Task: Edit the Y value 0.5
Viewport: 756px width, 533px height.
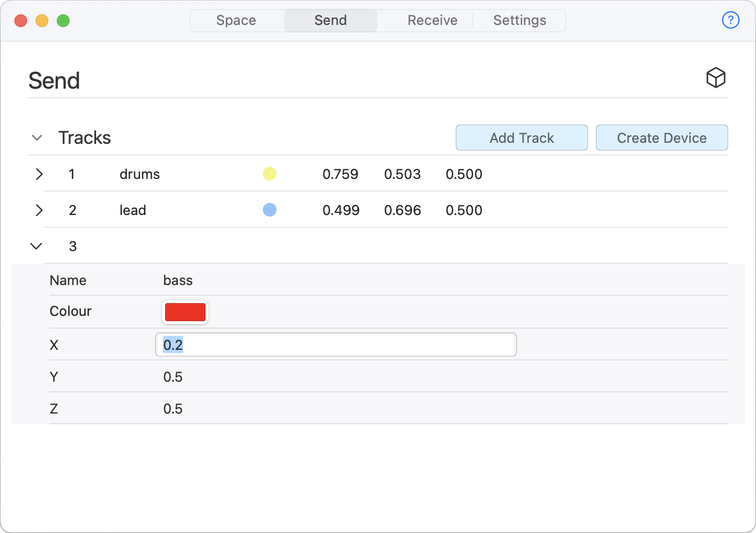Action: click(173, 377)
